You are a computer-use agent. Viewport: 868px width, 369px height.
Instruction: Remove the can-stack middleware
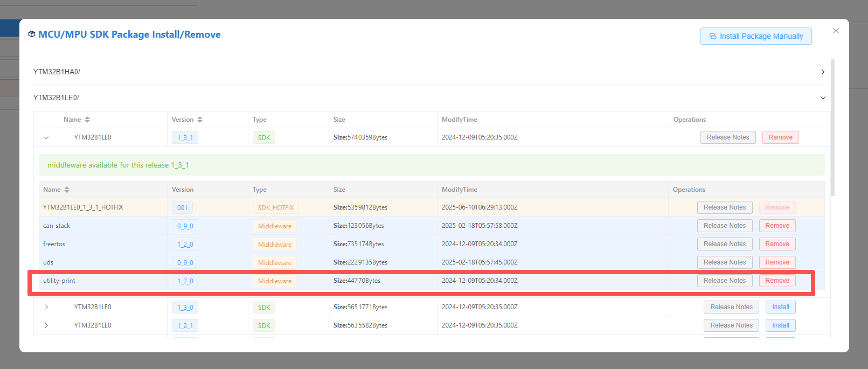coord(777,226)
